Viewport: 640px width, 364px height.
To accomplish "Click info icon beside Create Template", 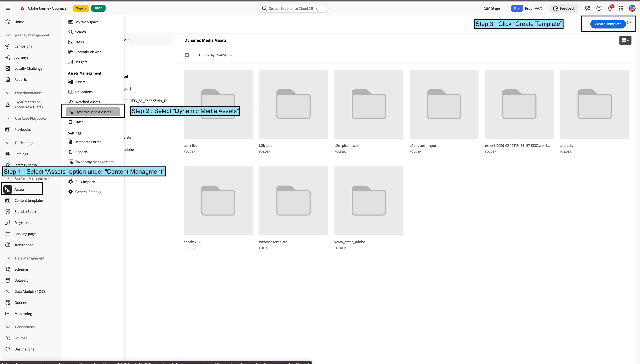I will (x=629, y=23).
